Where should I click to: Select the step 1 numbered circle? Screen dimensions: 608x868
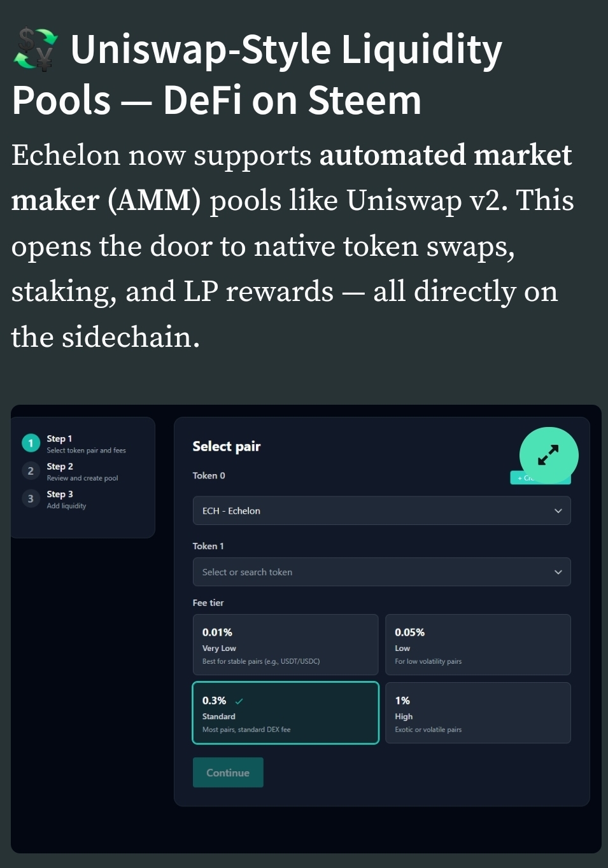tap(31, 443)
